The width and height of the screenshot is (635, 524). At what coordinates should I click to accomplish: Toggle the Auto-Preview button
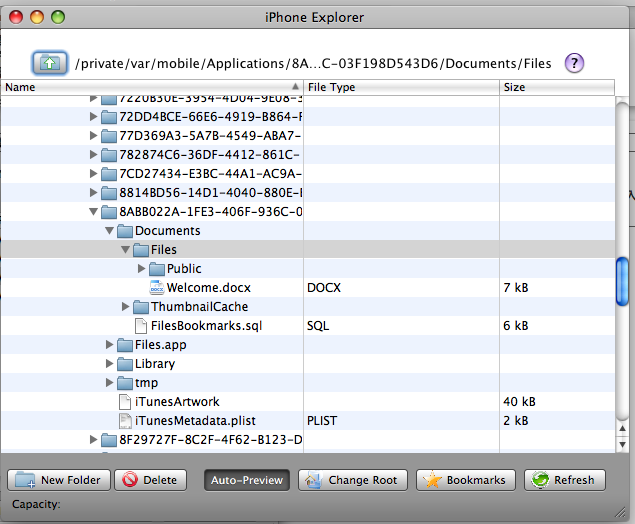click(x=247, y=480)
